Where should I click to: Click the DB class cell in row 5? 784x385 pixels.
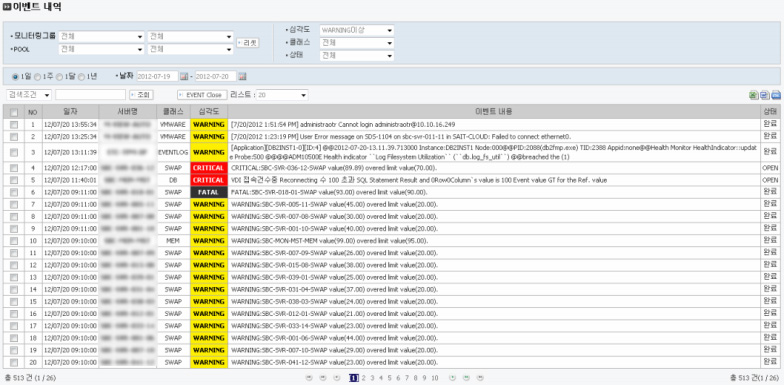[173, 180]
